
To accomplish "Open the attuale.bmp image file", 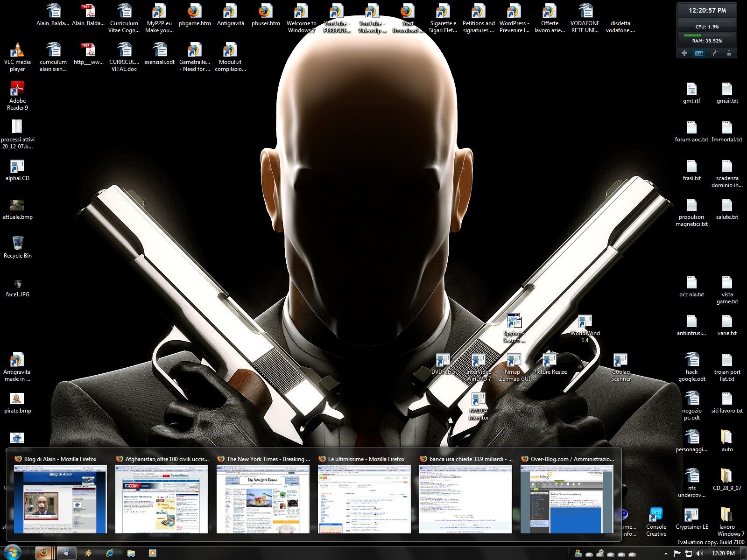I will pos(17,209).
